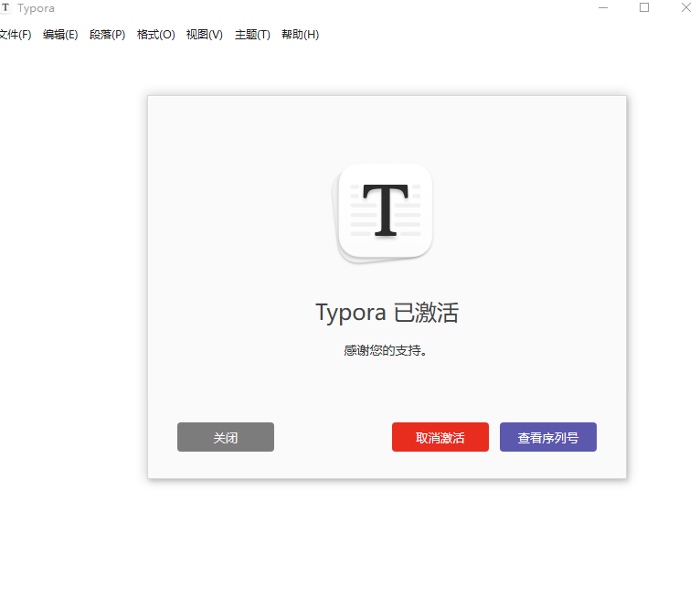Open the 视图(V) menu
This screenshot has width=700, height=597.
pyautogui.click(x=204, y=35)
